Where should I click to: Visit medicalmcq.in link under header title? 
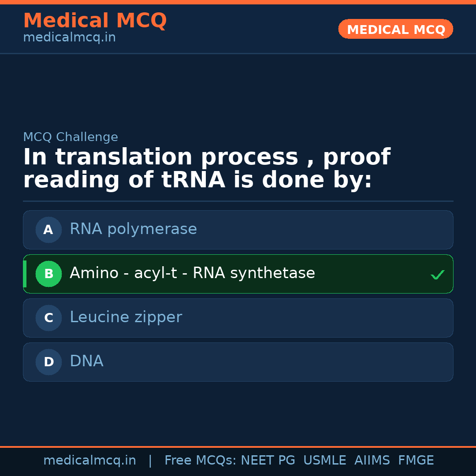click(69, 38)
